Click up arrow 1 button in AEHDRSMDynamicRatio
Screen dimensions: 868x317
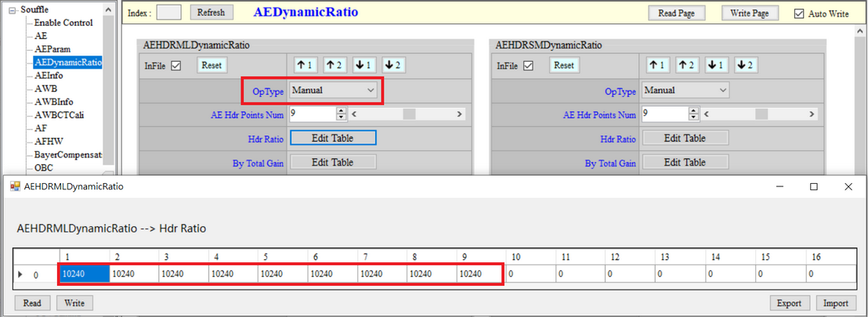(x=658, y=65)
